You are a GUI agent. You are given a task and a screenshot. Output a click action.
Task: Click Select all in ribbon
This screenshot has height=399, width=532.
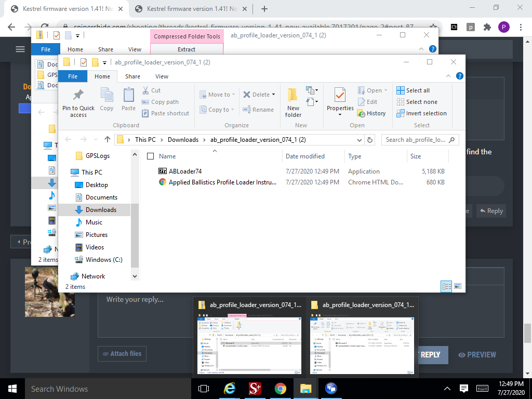click(x=413, y=90)
